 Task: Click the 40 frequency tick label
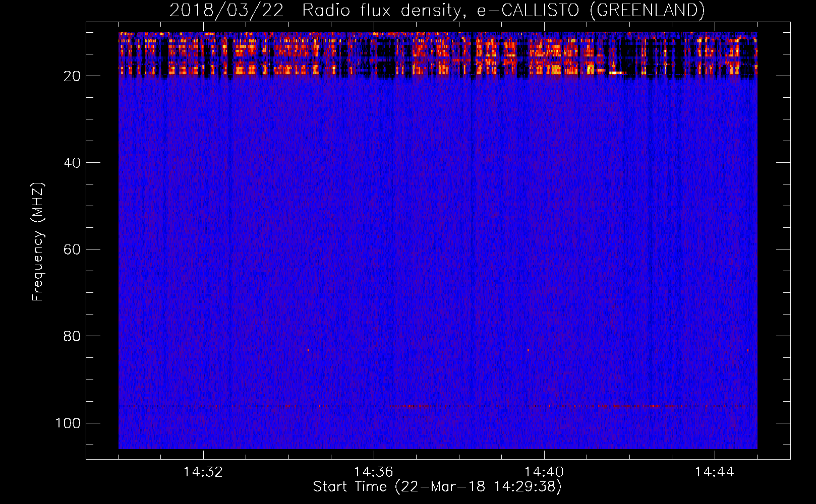tap(72, 163)
